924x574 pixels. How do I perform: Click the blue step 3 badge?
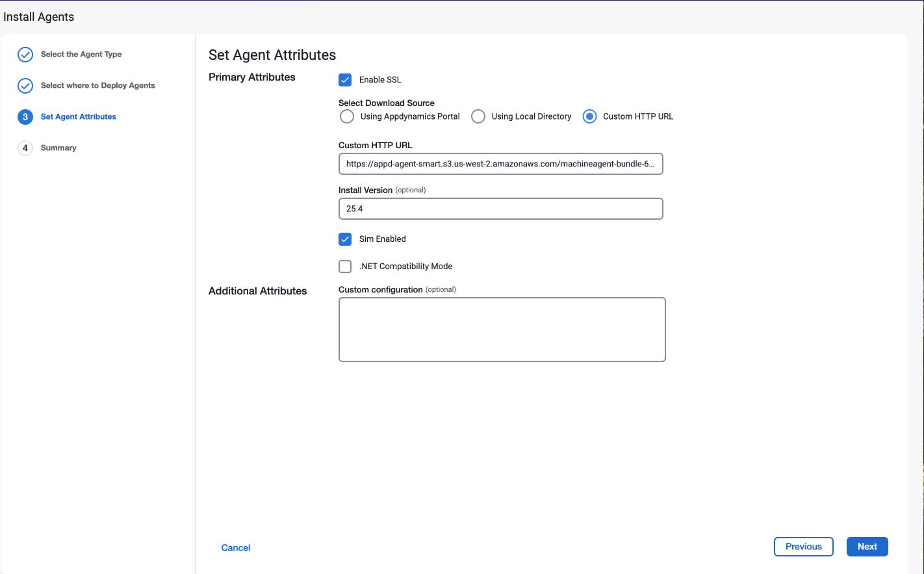point(25,117)
